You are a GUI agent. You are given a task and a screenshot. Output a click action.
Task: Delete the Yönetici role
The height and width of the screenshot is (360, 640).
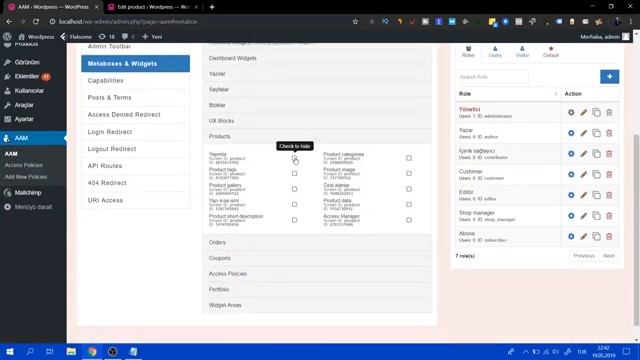[x=609, y=112]
